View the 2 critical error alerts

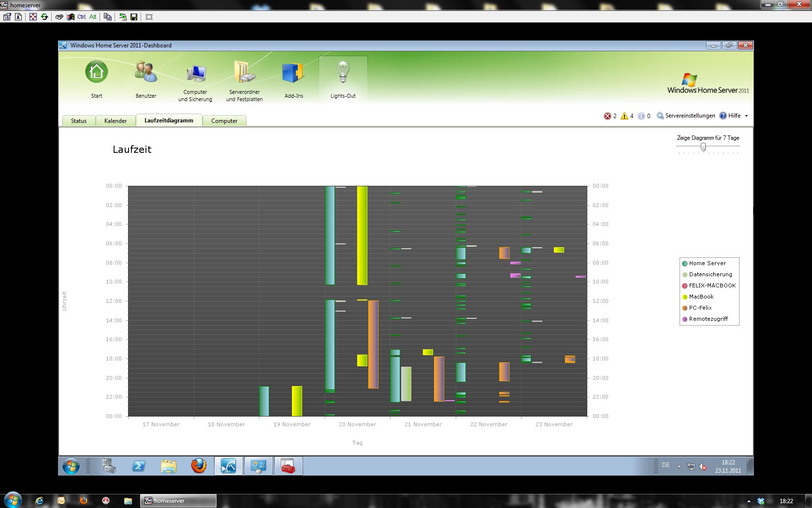[x=610, y=116]
